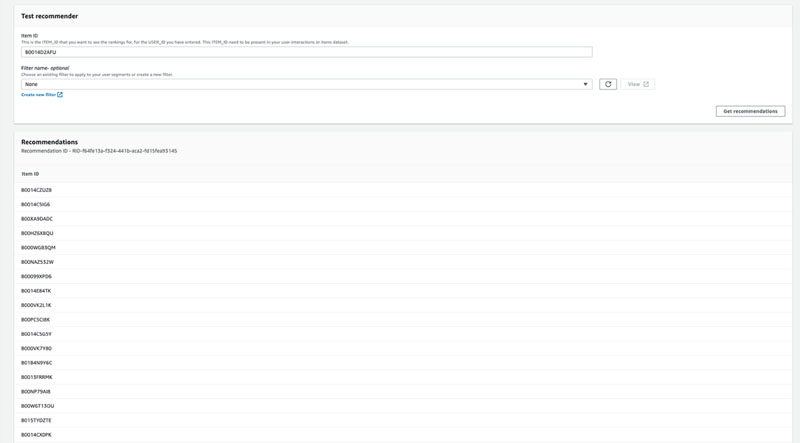Select recommended item B015TYDZTE
Image resolution: width=800 pixels, height=443 pixels.
click(36, 421)
